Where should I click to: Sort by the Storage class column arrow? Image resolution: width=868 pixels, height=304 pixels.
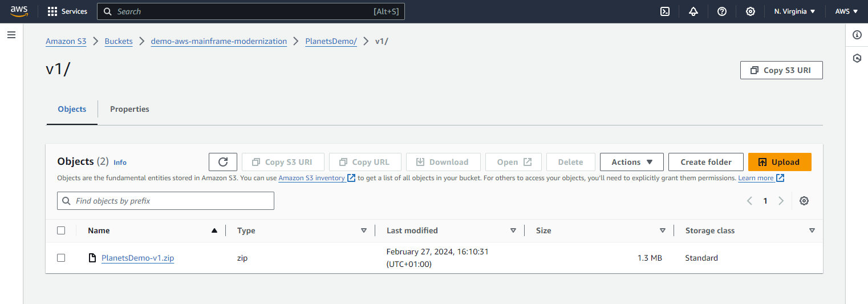point(812,230)
